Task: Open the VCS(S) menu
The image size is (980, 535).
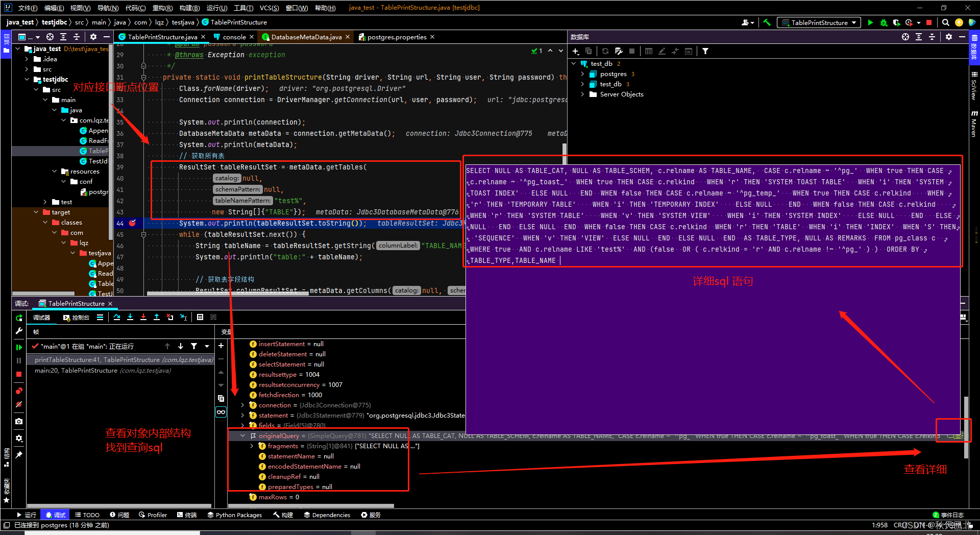Action: tap(269, 8)
